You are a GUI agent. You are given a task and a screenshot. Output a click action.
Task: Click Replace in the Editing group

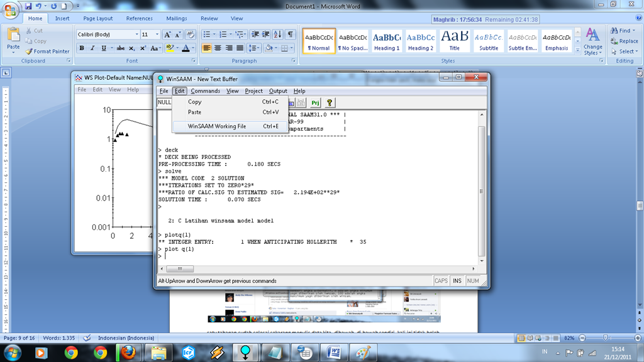click(625, 41)
